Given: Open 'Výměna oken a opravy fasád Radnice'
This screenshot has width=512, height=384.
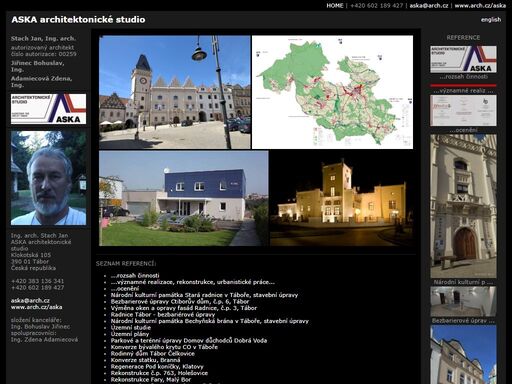Looking at the screenshot, I should click(184, 308).
